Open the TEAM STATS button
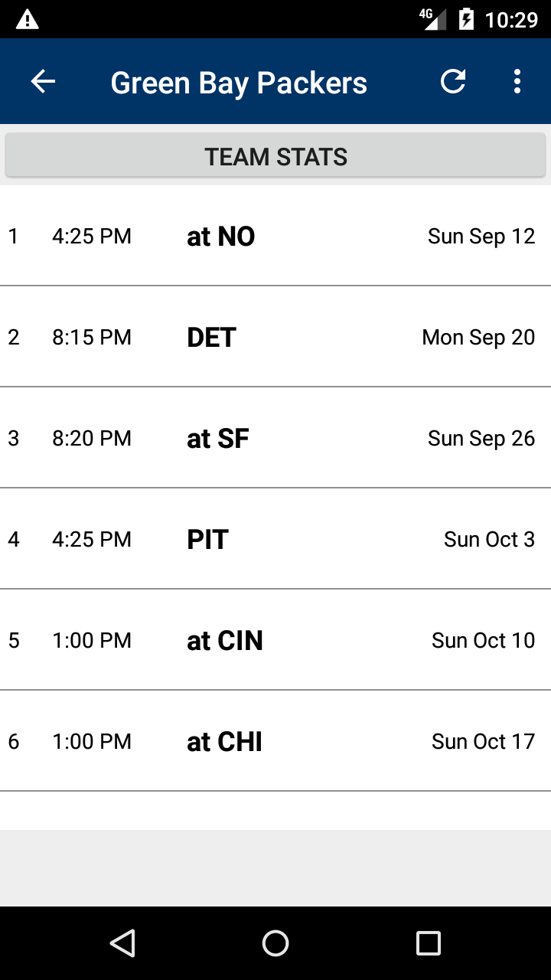 pyautogui.click(x=275, y=156)
